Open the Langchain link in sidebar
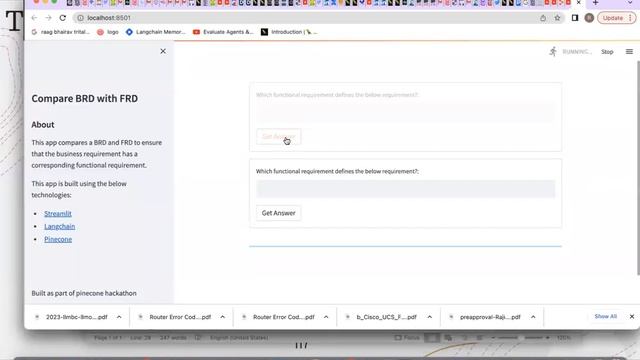 coord(60,227)
